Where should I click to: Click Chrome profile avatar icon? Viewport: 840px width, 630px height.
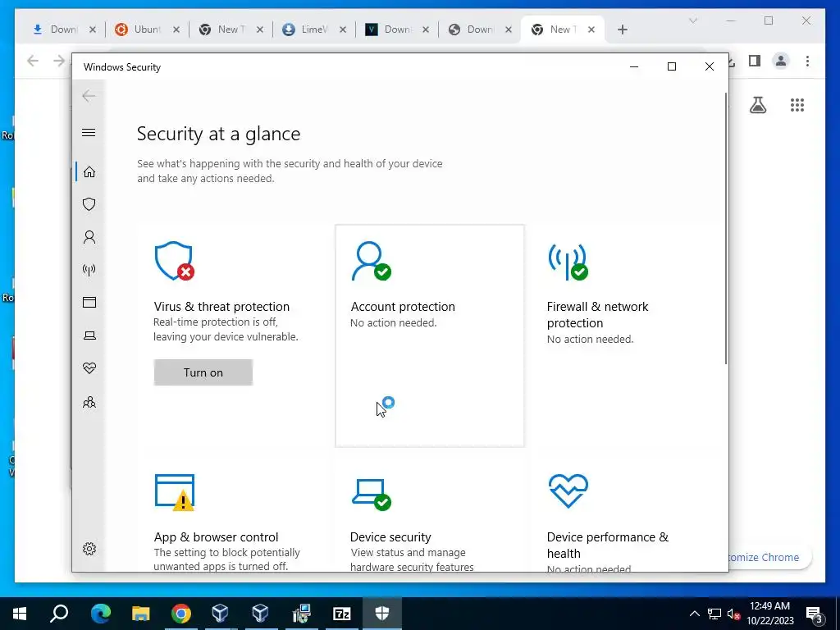point(781,61)
